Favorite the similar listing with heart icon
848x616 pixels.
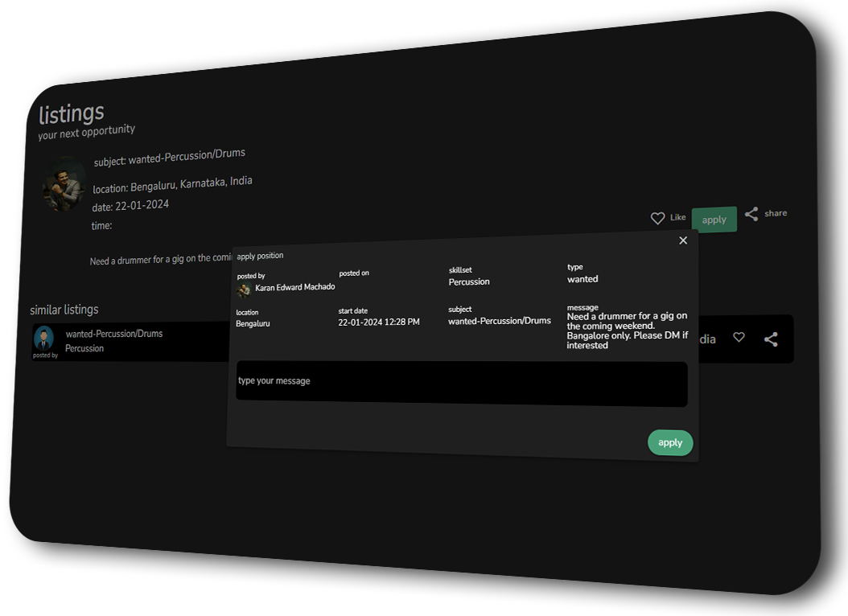click(x=739, y=338)
